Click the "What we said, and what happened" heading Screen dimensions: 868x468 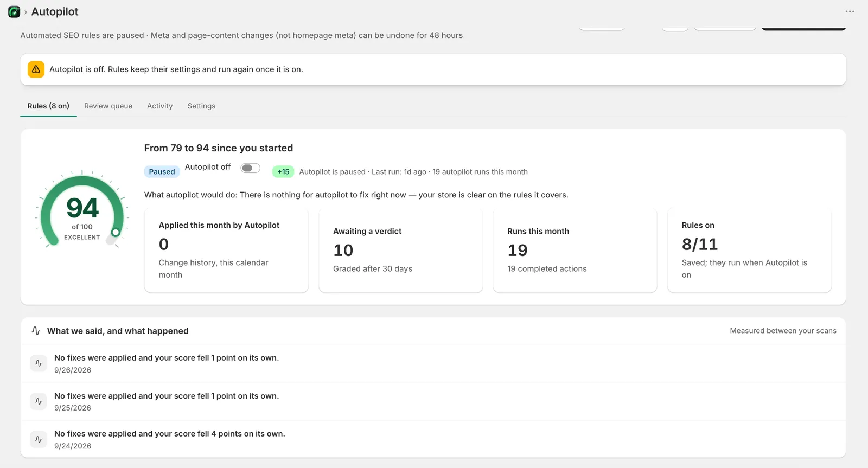pyautogui.click(x=118, y=331)
